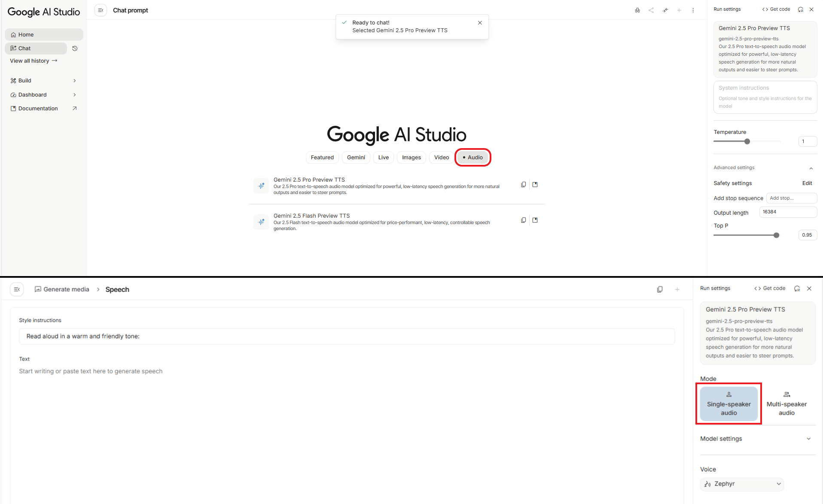Expand the Model settings section
The image size is (823, 504).
coord(808,438)
